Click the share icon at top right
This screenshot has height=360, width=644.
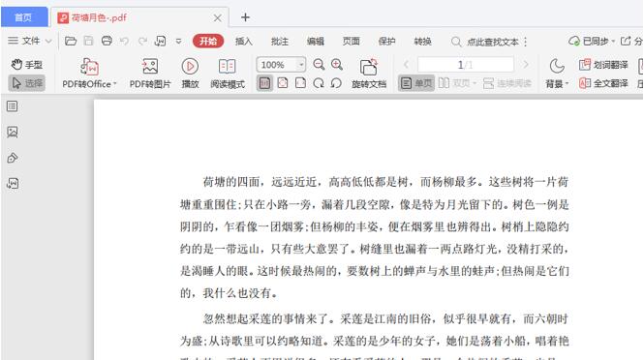tap(626, 41)
